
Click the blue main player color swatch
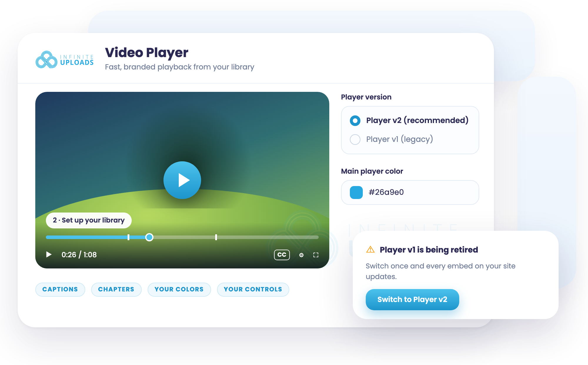click(x=356, y=193)
